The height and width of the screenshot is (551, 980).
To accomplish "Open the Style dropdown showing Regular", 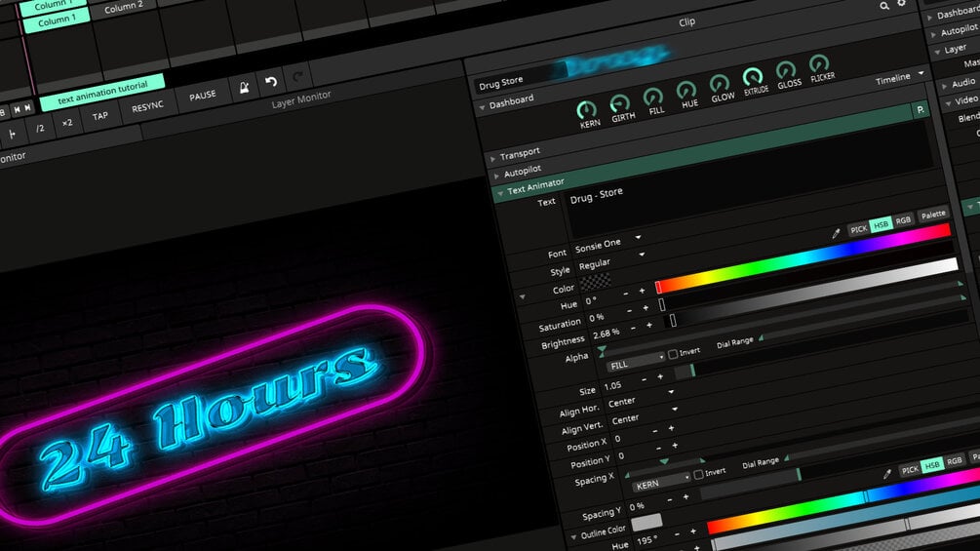I will tap(610, 261).
